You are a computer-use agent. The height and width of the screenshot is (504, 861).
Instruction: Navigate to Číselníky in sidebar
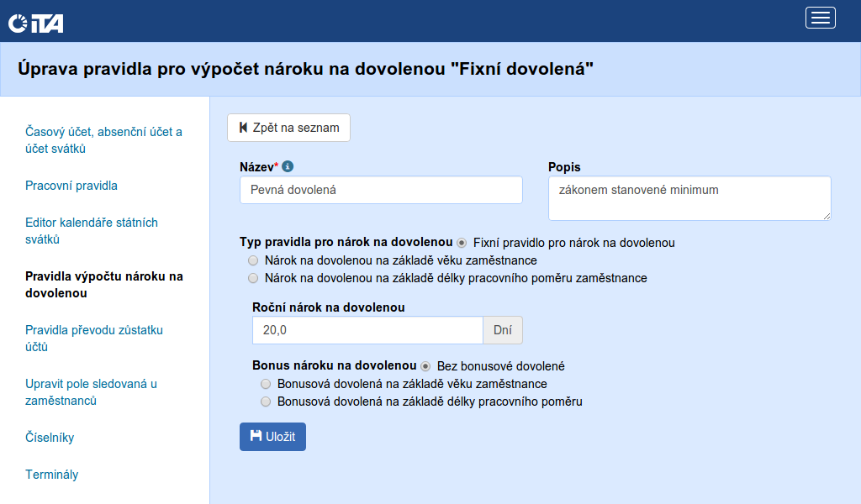(x=50, y=438)
